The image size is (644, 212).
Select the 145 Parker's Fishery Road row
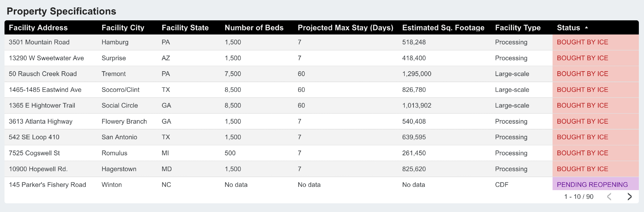point(47,185)
